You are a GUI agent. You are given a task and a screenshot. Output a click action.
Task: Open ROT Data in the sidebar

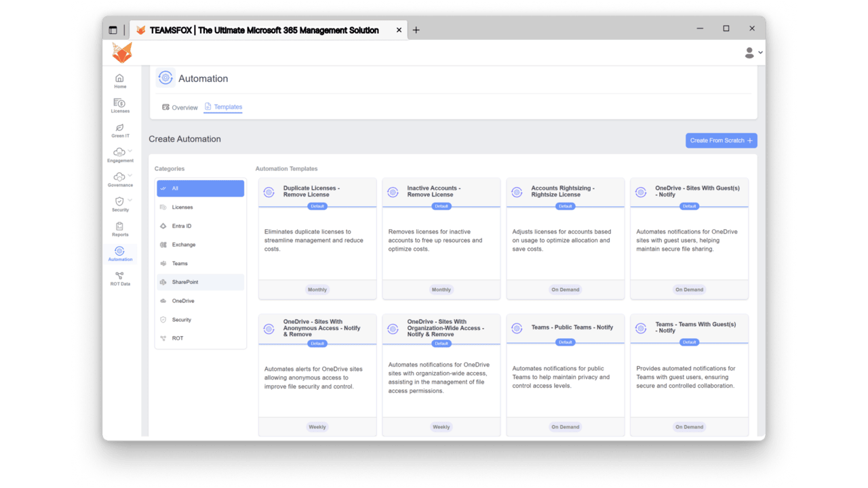click(x=120, y=279)
